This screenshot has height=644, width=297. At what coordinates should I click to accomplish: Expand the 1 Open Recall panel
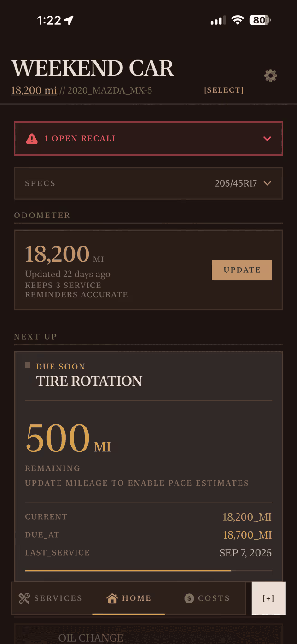pos(267,138)
